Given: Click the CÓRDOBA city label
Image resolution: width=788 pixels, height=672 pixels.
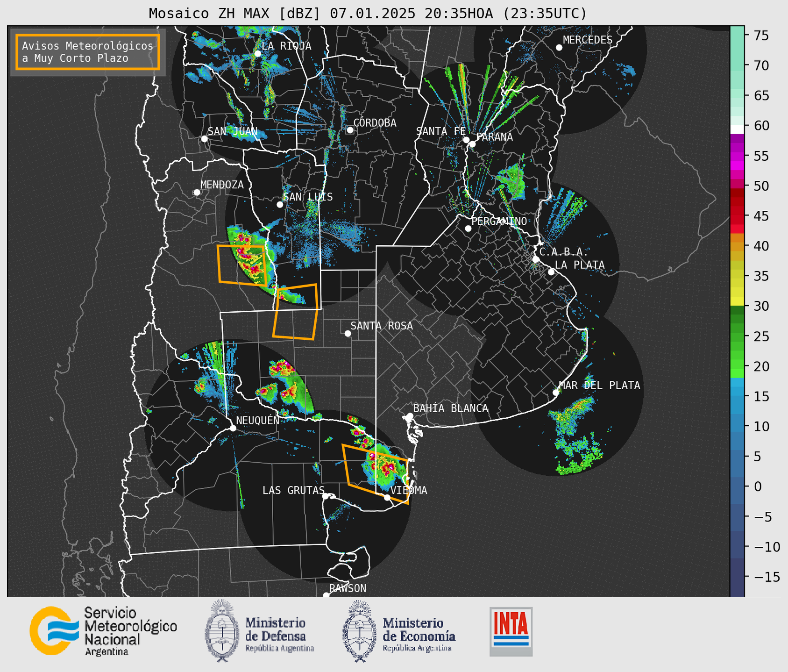Looking at the screenshot, I should [375, 123].
